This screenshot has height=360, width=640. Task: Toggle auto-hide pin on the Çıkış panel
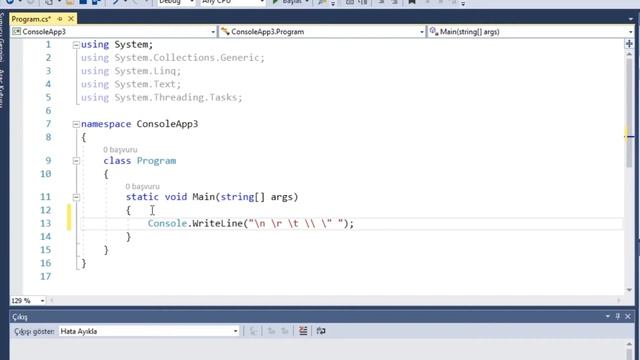(x=618, y=316)
